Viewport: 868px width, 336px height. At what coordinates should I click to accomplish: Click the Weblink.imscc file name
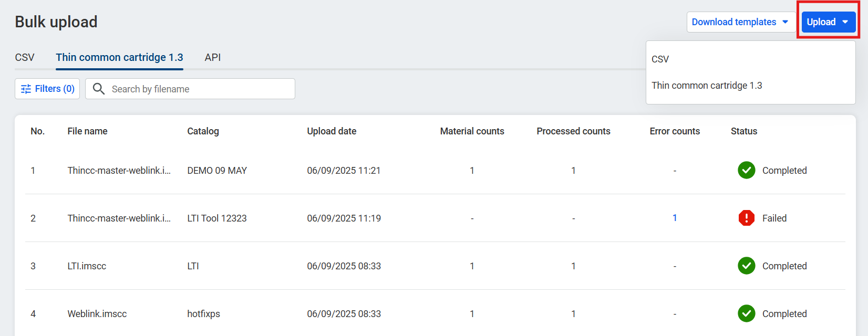(97, 314)
